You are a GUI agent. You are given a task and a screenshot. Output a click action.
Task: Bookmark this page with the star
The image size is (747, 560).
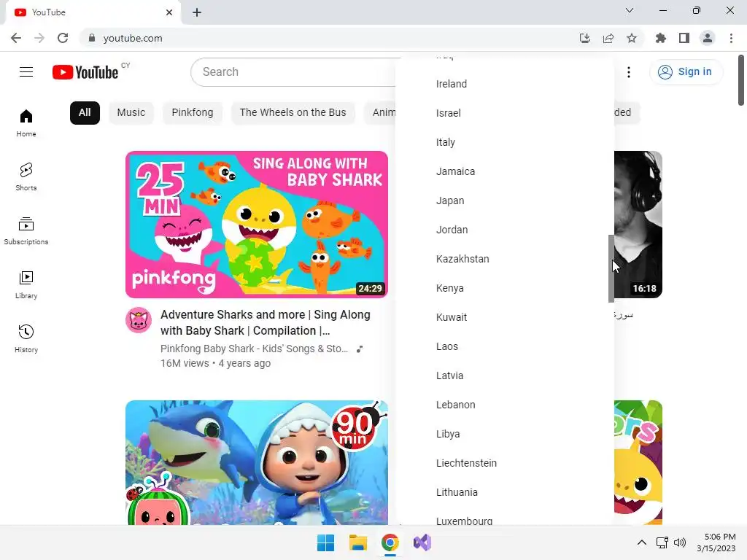[632, 38]
